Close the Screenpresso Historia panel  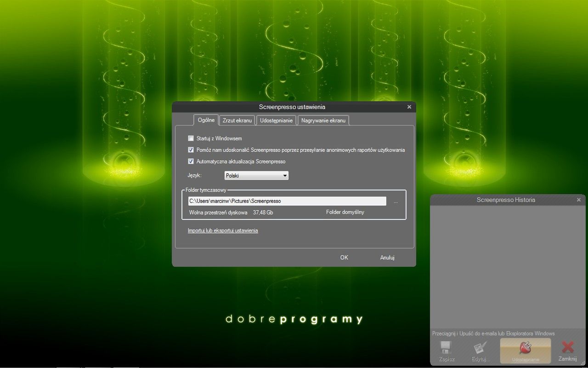579,200
